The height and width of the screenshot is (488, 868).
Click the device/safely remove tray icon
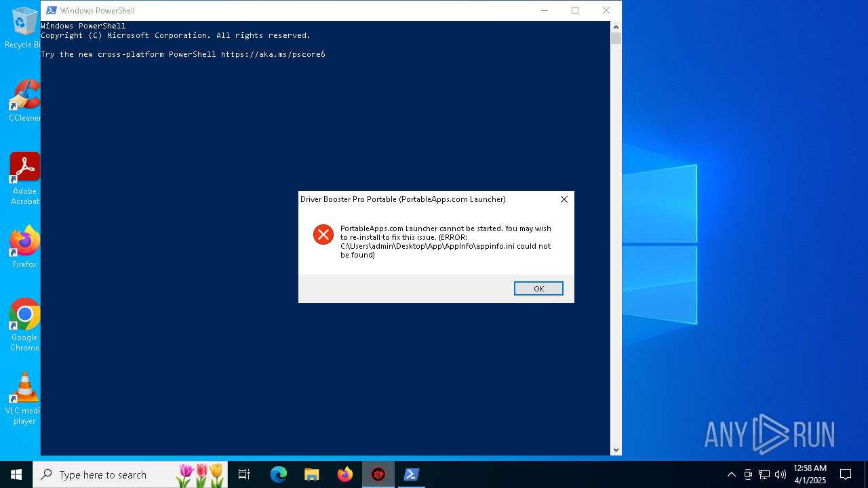pos(748,474)
